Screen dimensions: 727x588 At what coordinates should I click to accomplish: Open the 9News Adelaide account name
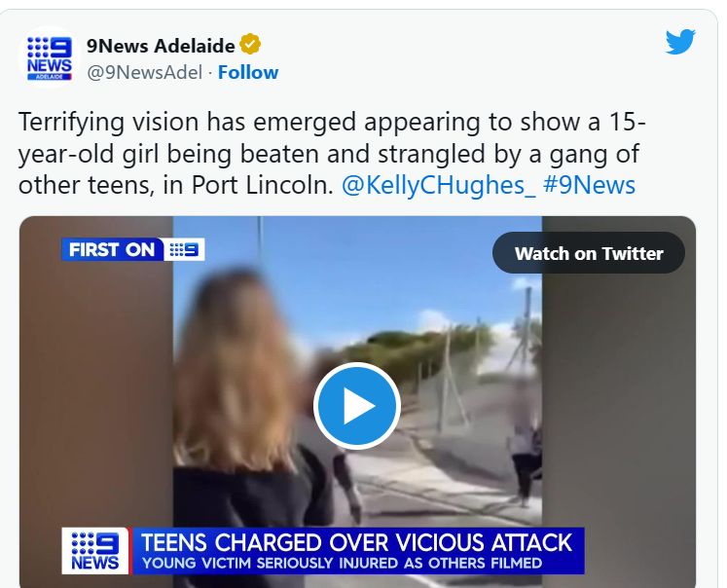(x=161, y=46)
